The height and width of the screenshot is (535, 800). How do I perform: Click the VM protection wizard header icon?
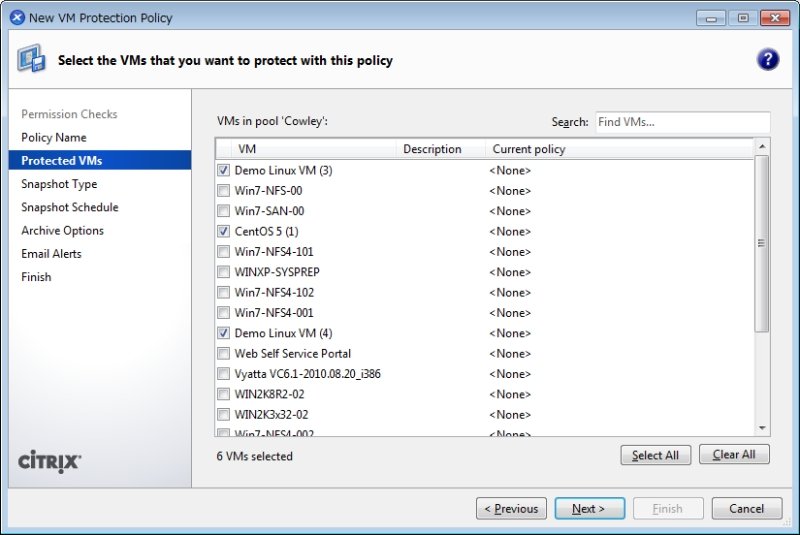[31, 58]
